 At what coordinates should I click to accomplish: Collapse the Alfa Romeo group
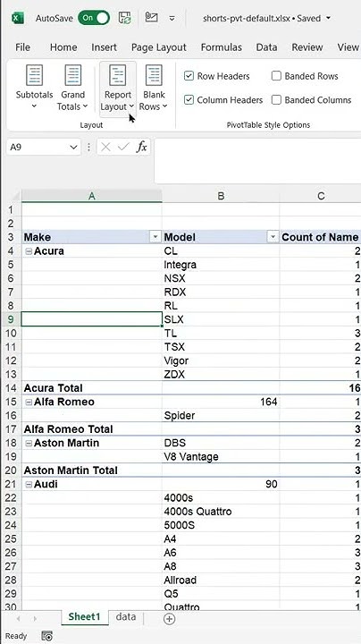tap(29, 402)
